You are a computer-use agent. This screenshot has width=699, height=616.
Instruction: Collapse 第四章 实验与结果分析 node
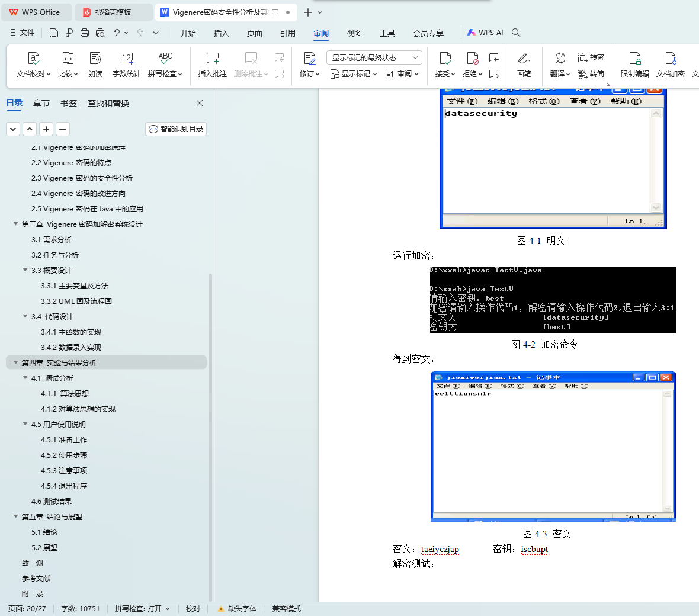tap(15, 363)
